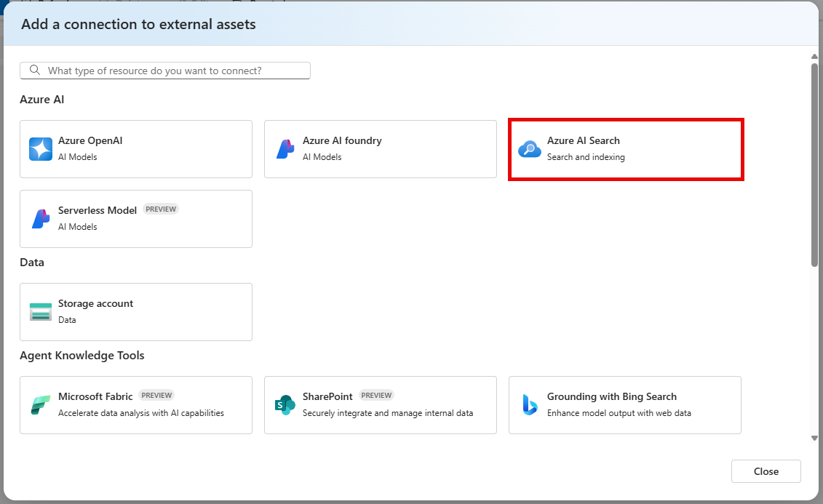Image resolution: width=823 pixels, height=504 pixels.
Task: Open the Azure AI Search connection card
Action: click(x=626, y=148)
